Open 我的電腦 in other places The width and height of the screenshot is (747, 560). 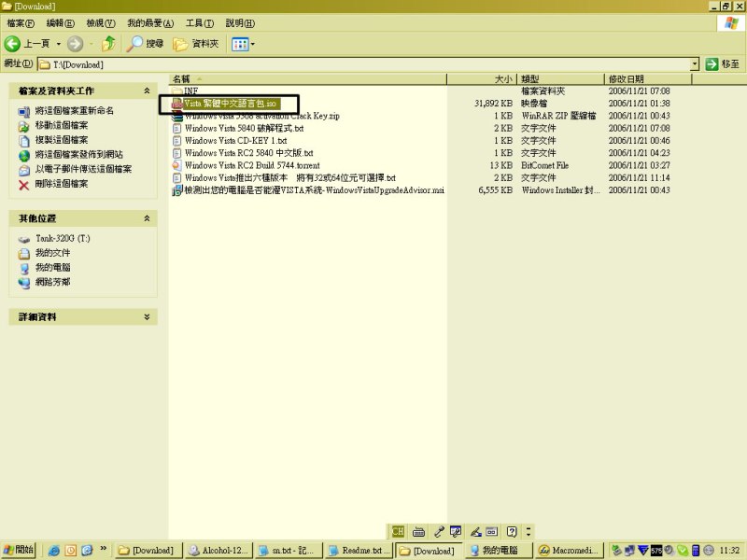[x=52, y=267]
